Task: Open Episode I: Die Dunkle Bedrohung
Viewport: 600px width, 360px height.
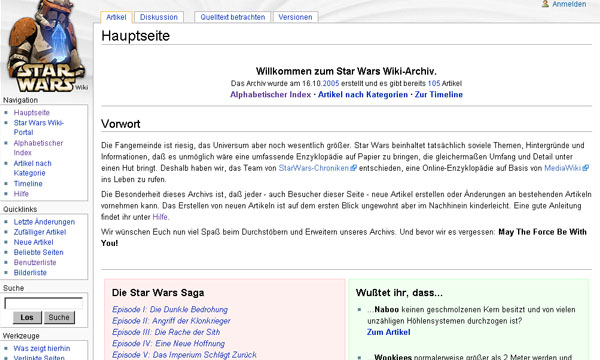Action: click(x=170, y=310)
